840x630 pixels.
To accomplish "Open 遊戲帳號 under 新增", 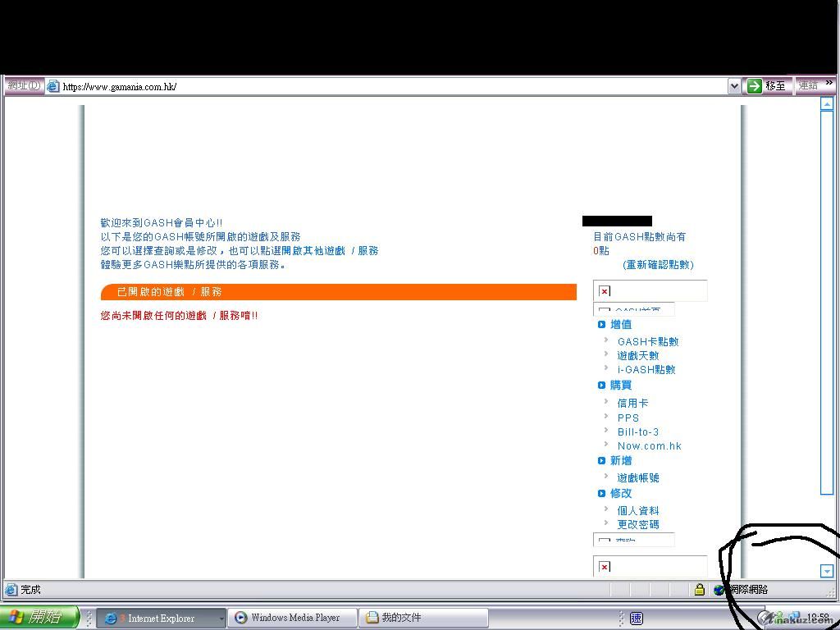I will [x=638, y=478].
